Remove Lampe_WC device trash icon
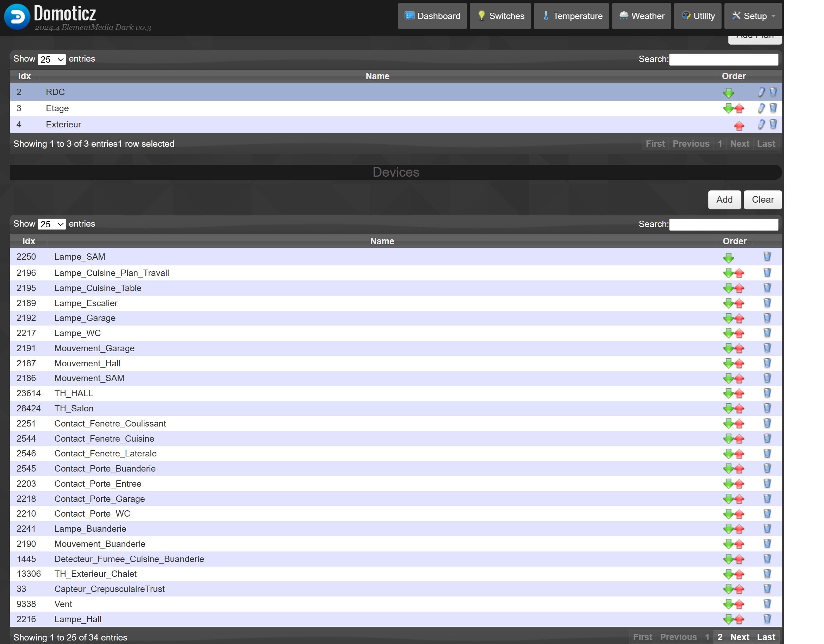This screenshot has height=644, width=824. click(767, 333)
